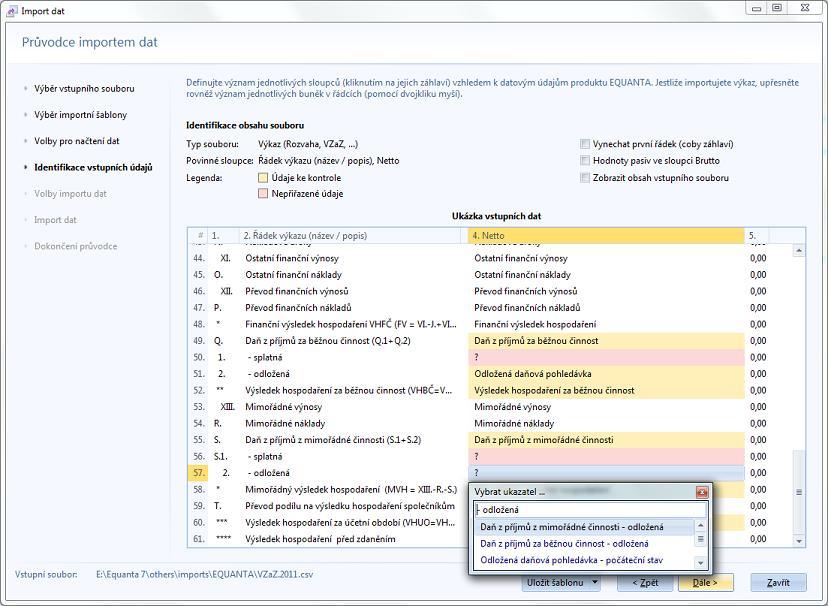
Task: Check Zobrazit obsah vstupního souboru
Action: (585, 178)
